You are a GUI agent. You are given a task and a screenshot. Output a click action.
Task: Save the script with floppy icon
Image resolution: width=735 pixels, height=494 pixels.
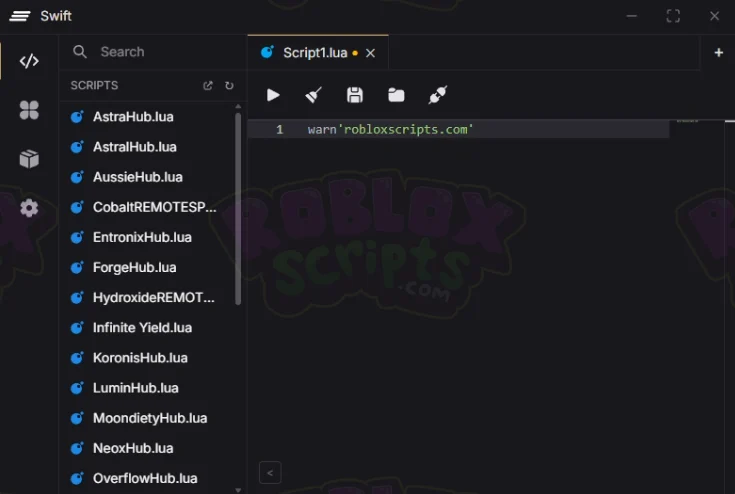pos(355,95)
